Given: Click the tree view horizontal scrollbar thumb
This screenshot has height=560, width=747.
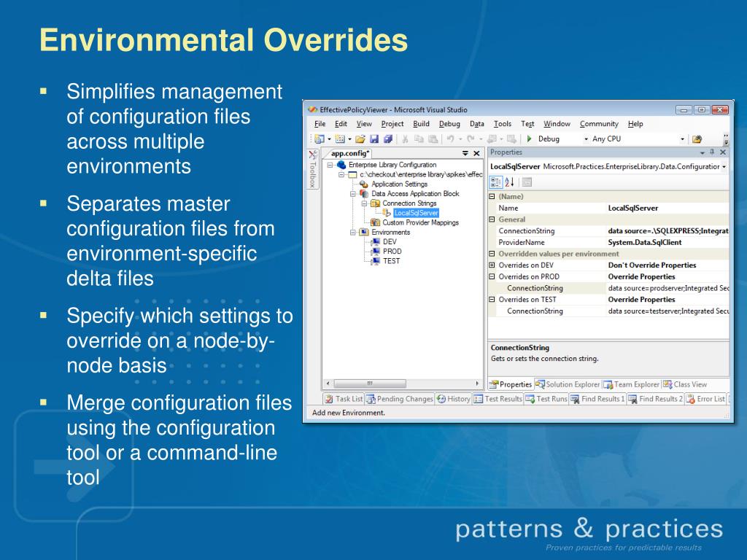Looking at the screenshot, I should [x=370, y=384].
